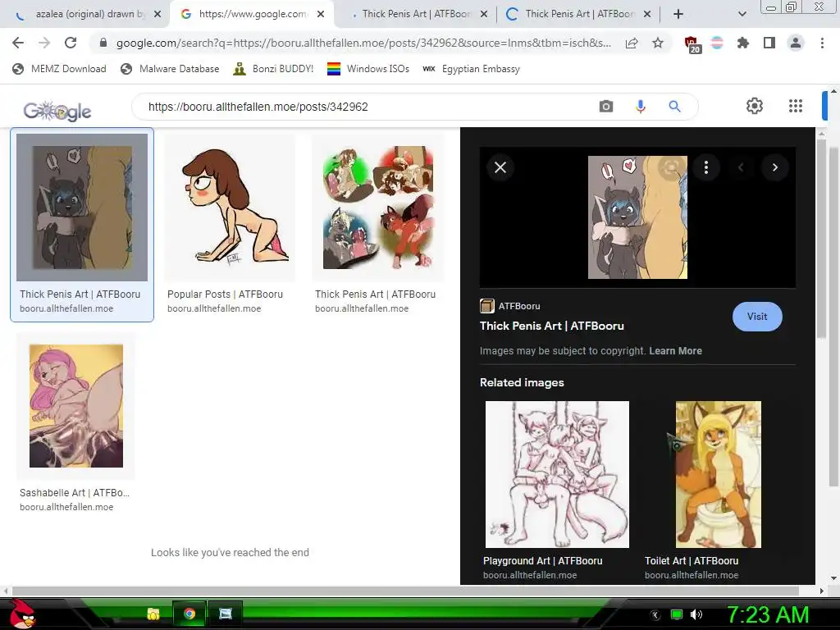Click the horizontal scrollbar at page bottom
Viewport: 840px width, 630px height.
tap(405, 591)
